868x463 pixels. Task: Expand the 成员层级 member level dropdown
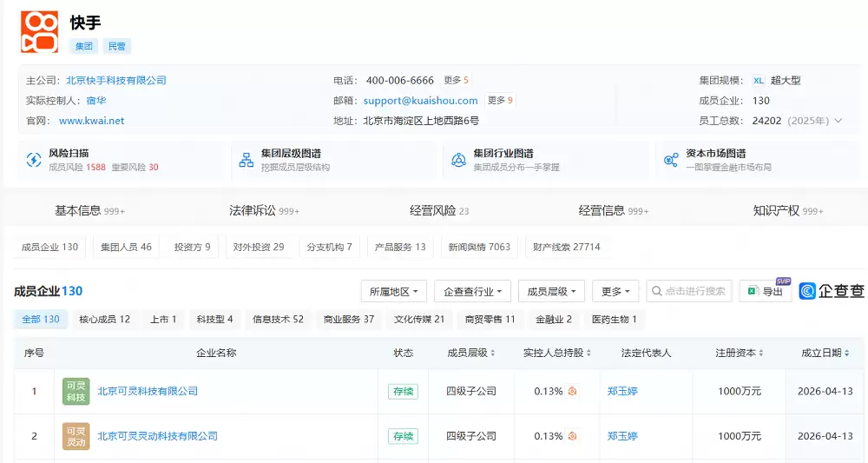tap(551, 291)
